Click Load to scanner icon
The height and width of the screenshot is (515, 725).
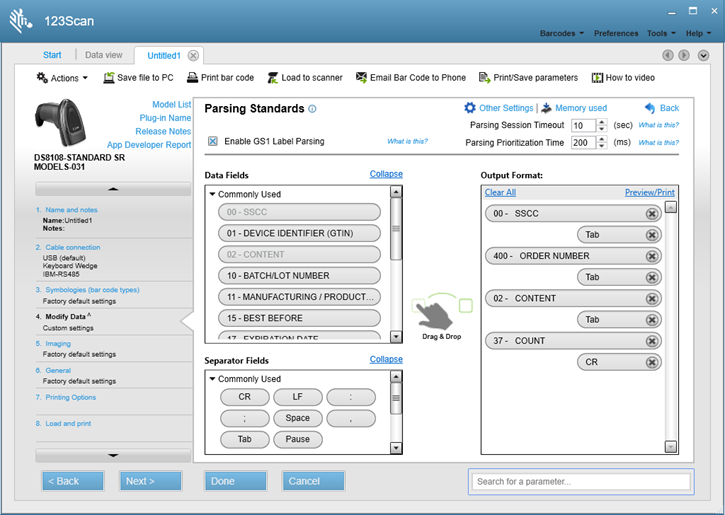tap(273, 78)
